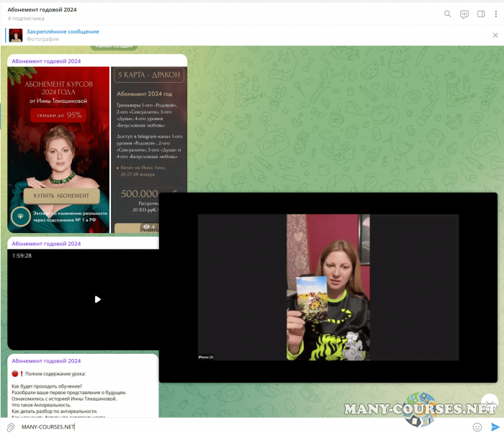Open channel info from 'Абонемент годовой 2024' header
Image resolution: width=504 pixels, height=433 pixels.
pos(42,9)
